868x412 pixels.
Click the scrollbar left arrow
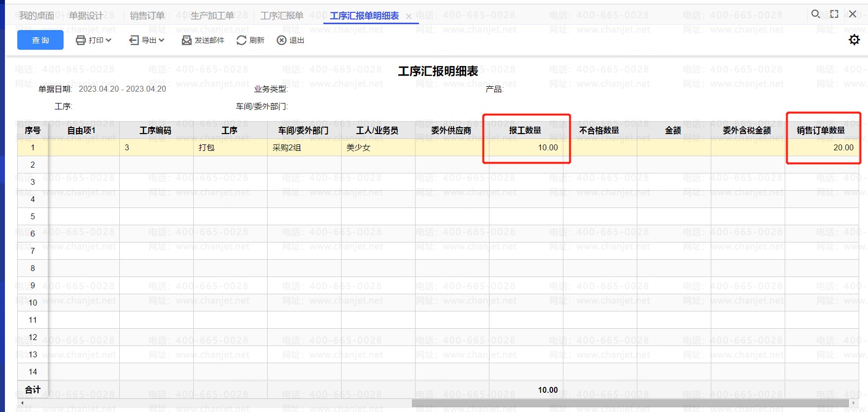(22, 404)
